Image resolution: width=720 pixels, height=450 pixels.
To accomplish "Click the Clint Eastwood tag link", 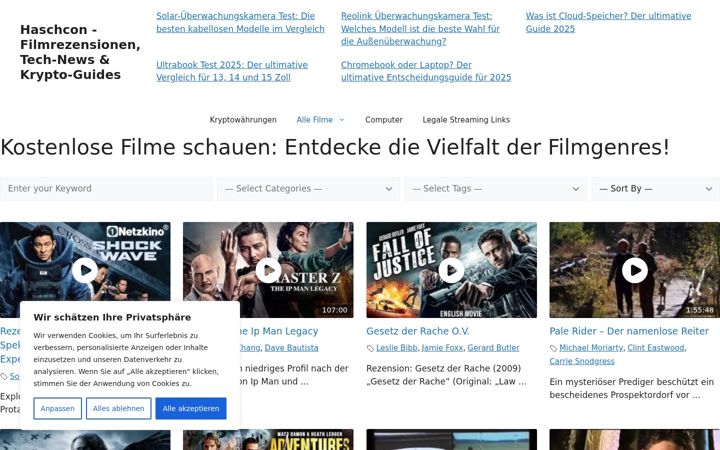I will click(656, 348).
